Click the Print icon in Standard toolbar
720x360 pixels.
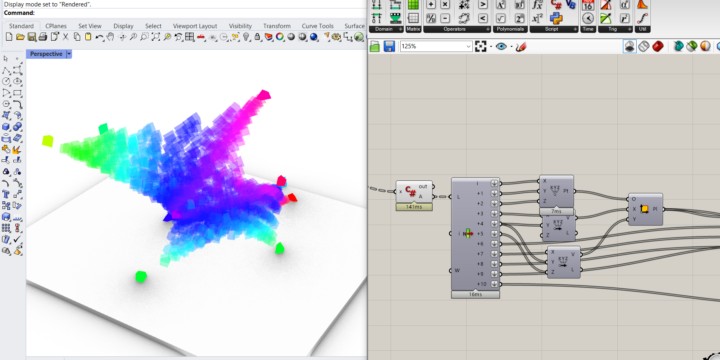pos(43,37)
